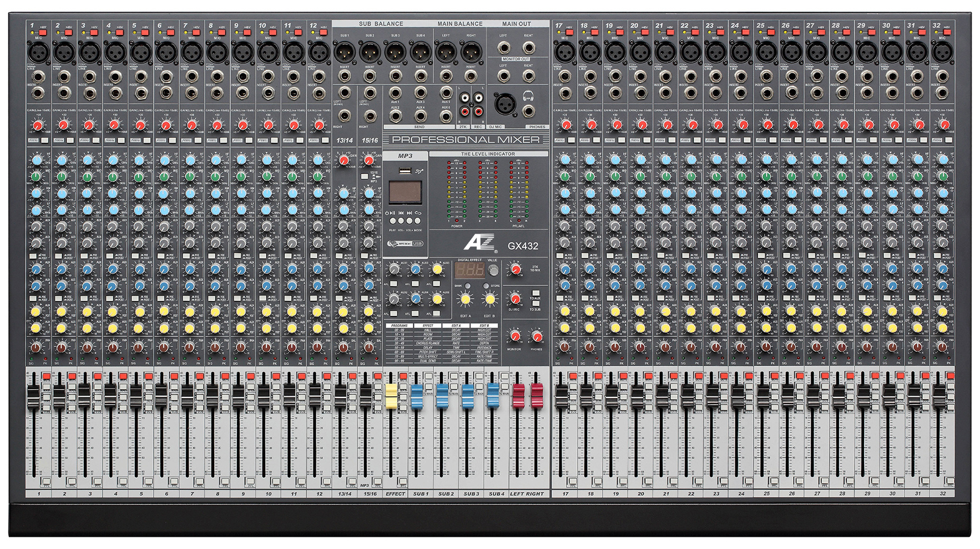This screenshot has width=980, height=549.
Task: Click the PHONES output jack
Action: click(x=528, y=112)
